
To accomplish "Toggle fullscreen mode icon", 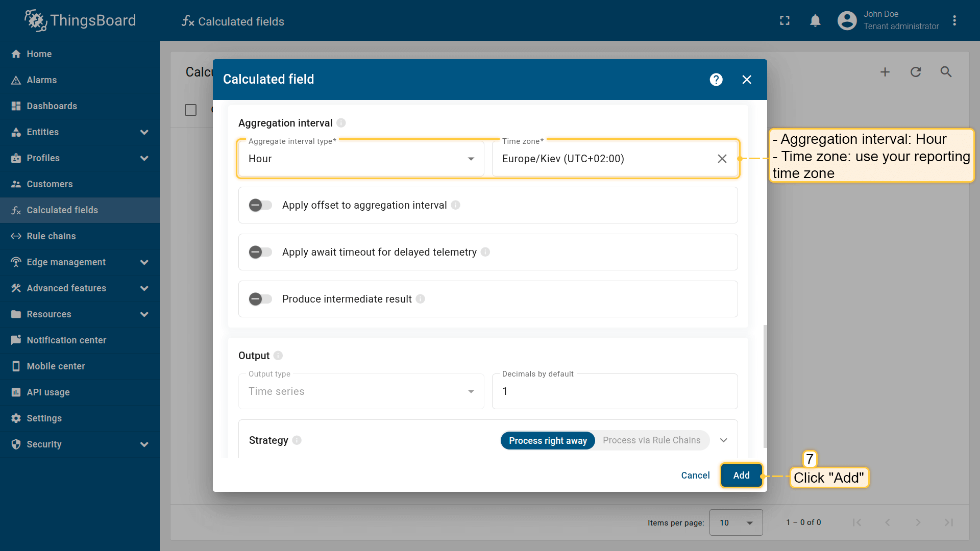I will click(x=785, y=21).
